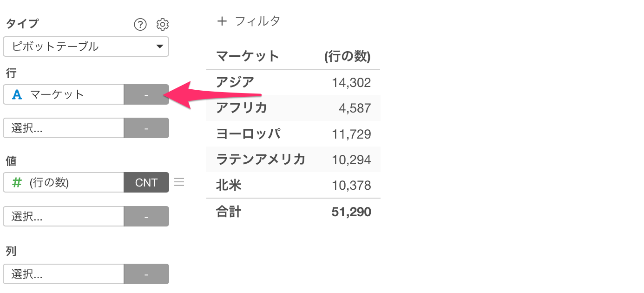The width and height of the screenshot is (644, 293).
Task: Open the CNT aggregation dropdown
Action: pos(146,183)
